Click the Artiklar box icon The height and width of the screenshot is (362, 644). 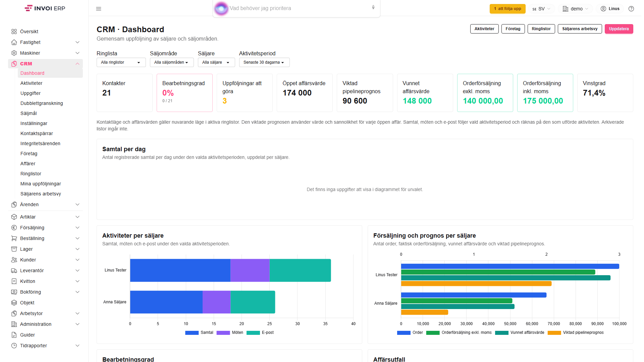14,217
